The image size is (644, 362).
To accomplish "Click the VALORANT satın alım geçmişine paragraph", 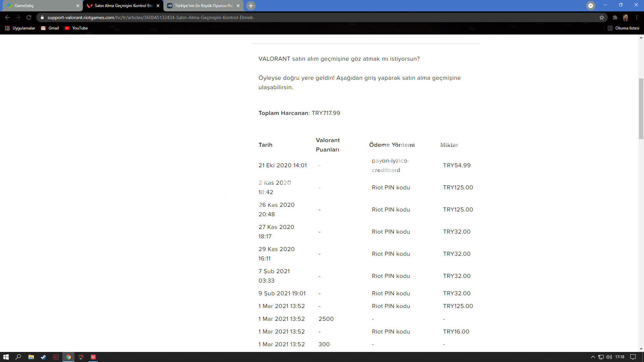I will coord(339,59).
